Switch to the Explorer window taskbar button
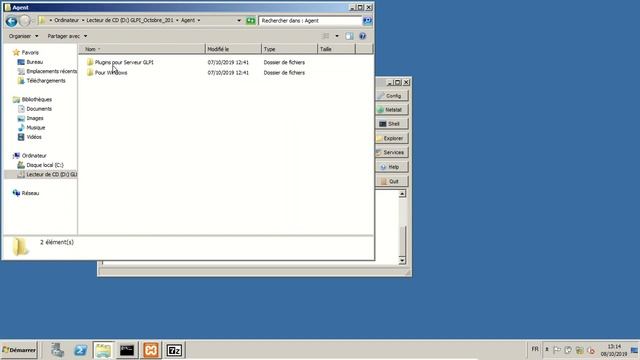Screen dimensions: 640x360 coord(103,350)
